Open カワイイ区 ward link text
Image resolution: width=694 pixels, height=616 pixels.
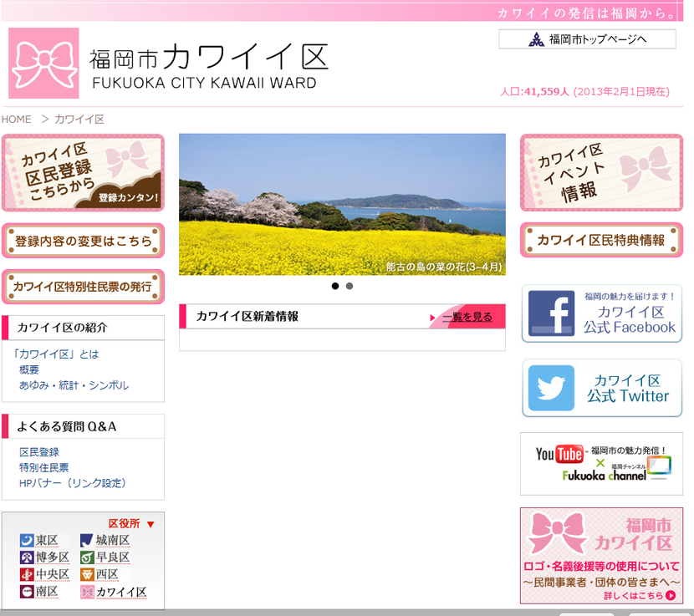pyautogui.click(x=121, y=592)
